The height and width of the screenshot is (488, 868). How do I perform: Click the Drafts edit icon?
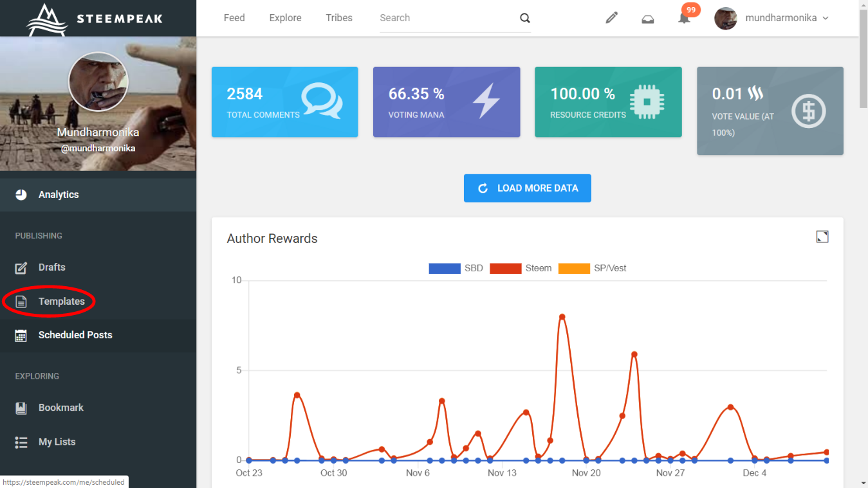click(x=21, y=267)
